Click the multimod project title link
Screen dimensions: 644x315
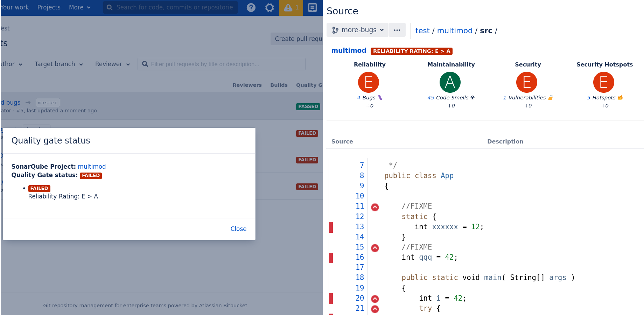349,50
